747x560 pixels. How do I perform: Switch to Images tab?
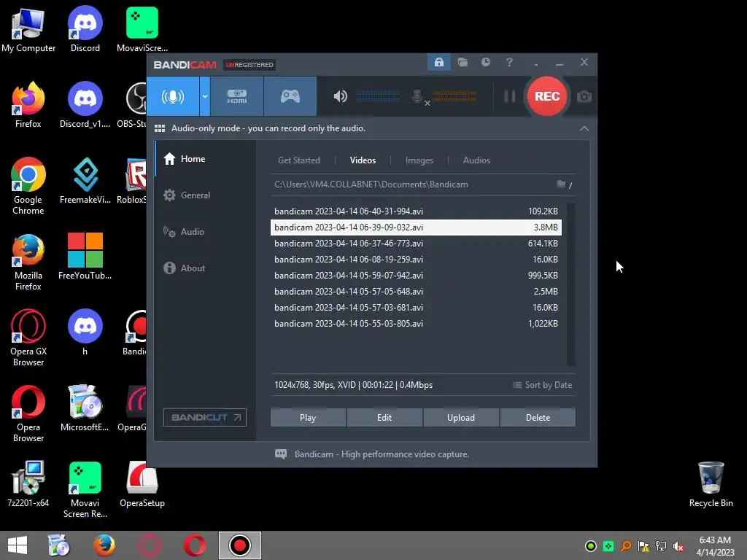(x=419, y=160)
